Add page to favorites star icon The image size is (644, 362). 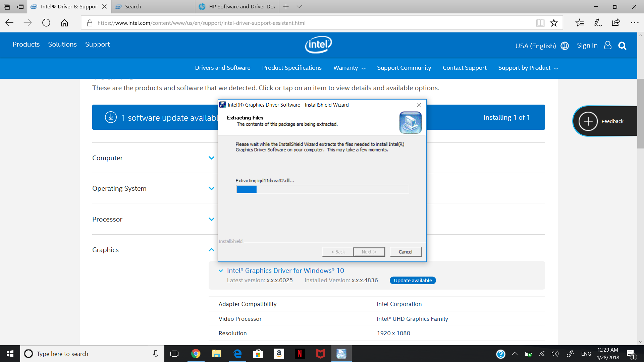click(554, 23)
